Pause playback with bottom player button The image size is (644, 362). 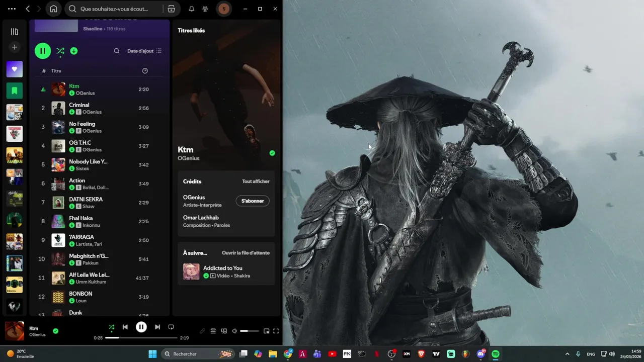[141, 327]
